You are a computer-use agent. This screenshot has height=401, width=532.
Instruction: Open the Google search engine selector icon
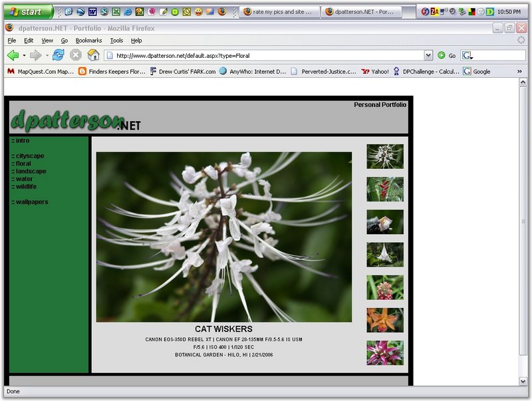(x=467, y=55)
